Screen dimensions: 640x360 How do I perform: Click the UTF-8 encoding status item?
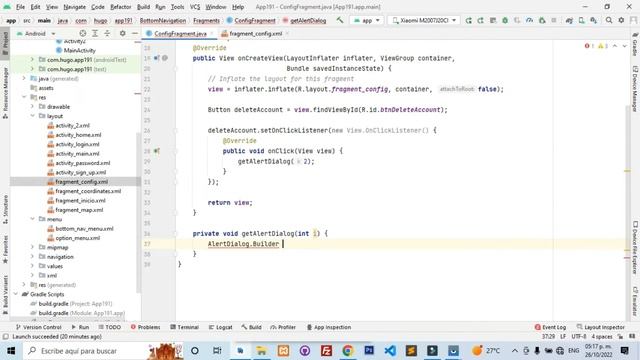[579, 337]
